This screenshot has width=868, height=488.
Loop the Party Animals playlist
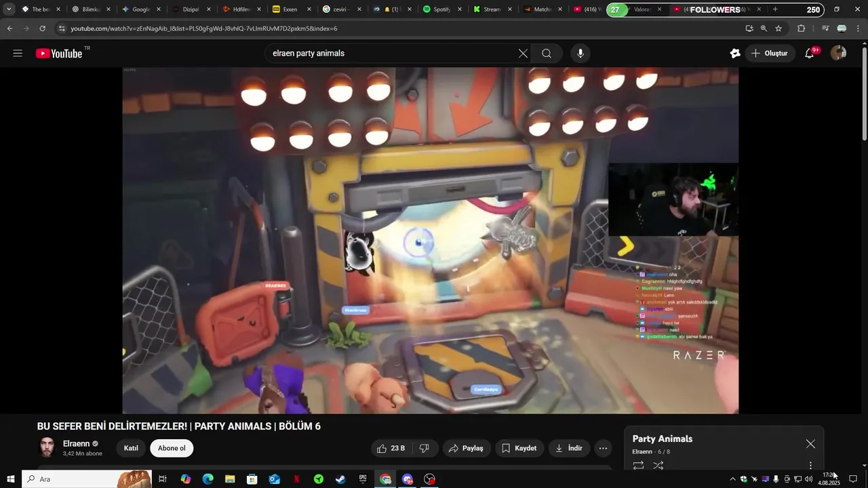click(638, 466)
